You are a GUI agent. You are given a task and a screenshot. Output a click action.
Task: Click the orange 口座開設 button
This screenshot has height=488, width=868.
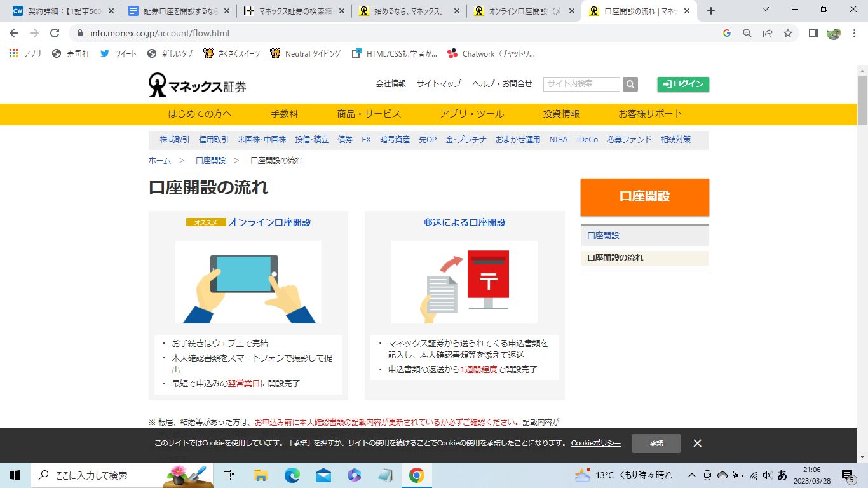tap(645, 196)
